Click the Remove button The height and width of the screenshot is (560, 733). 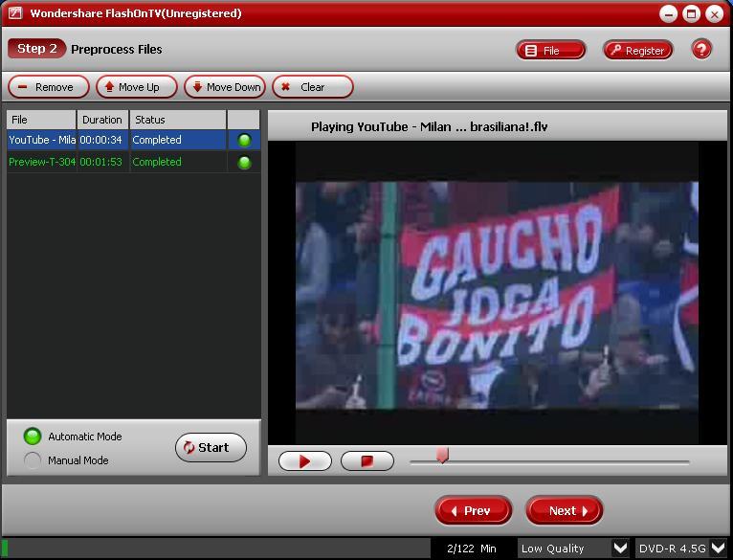pyautogui.click(x=48, y=87)
